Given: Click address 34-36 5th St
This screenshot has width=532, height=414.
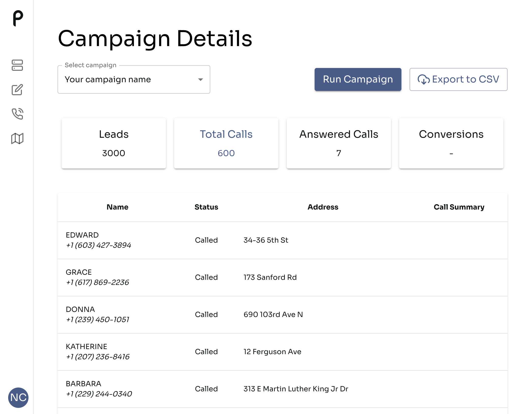Looking at the screenshot, I should click(266, 240).
